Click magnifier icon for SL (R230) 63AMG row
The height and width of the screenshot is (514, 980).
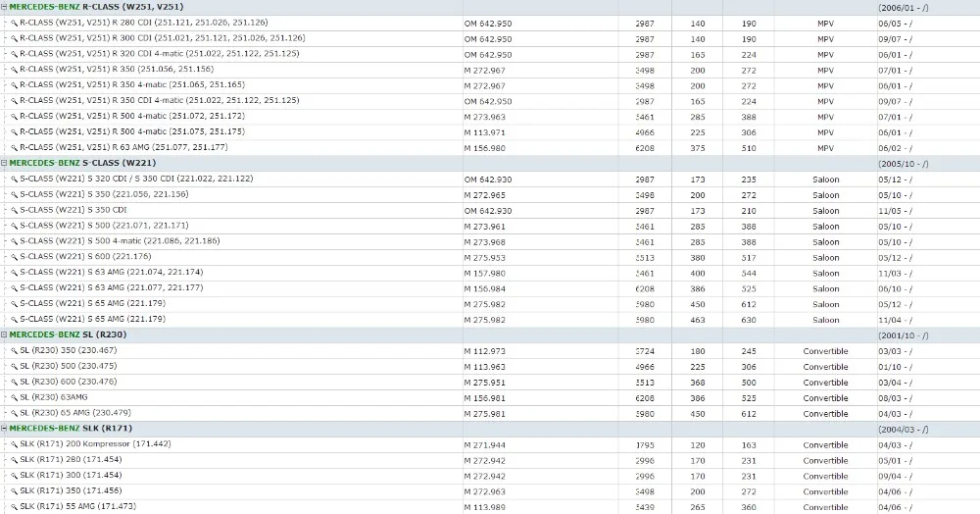[x=14, y=398]
